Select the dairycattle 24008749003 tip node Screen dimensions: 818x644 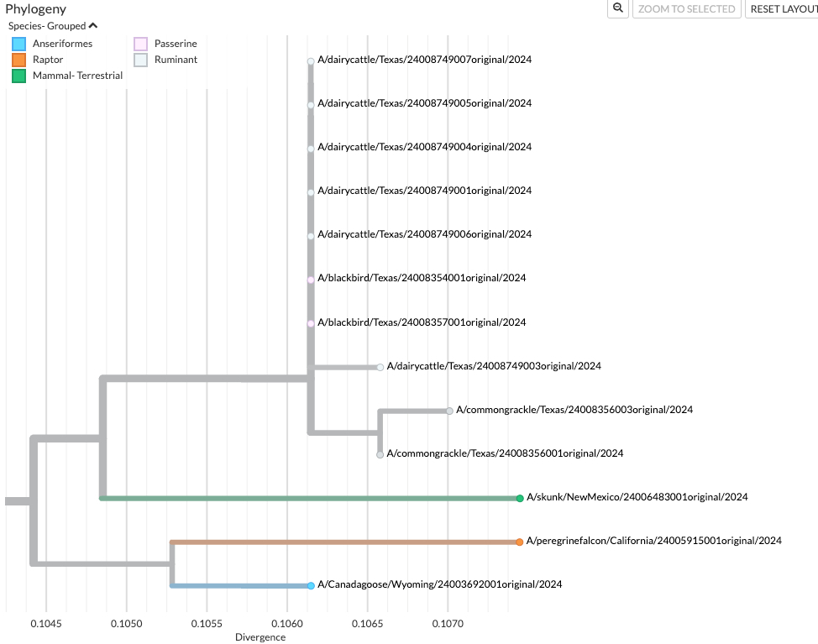(x=380, y=367)
